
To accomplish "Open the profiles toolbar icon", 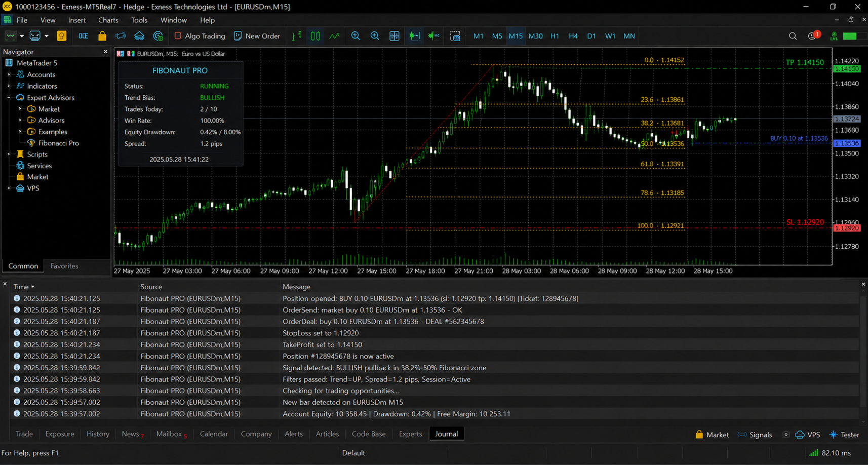I will [35, 36].
